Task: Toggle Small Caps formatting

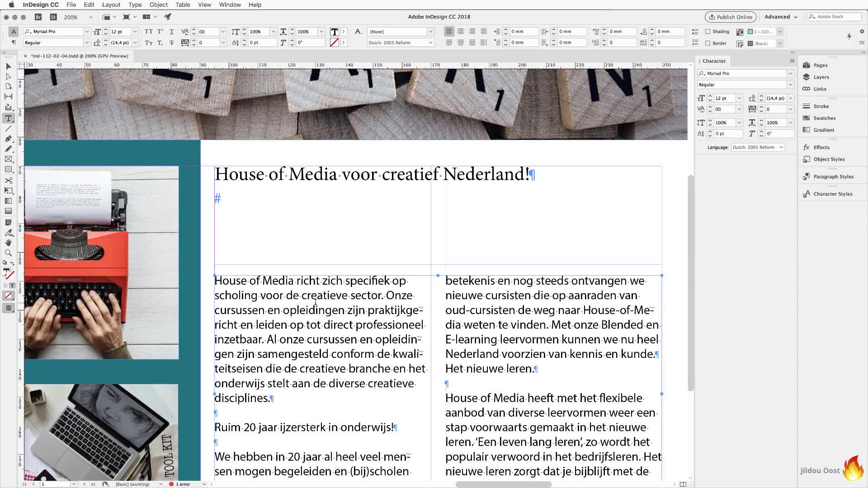Action: coord(148,42)
